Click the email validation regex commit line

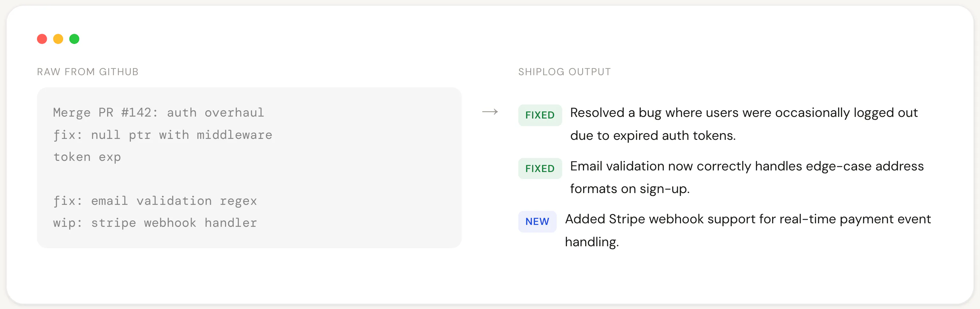pos(155,201)
